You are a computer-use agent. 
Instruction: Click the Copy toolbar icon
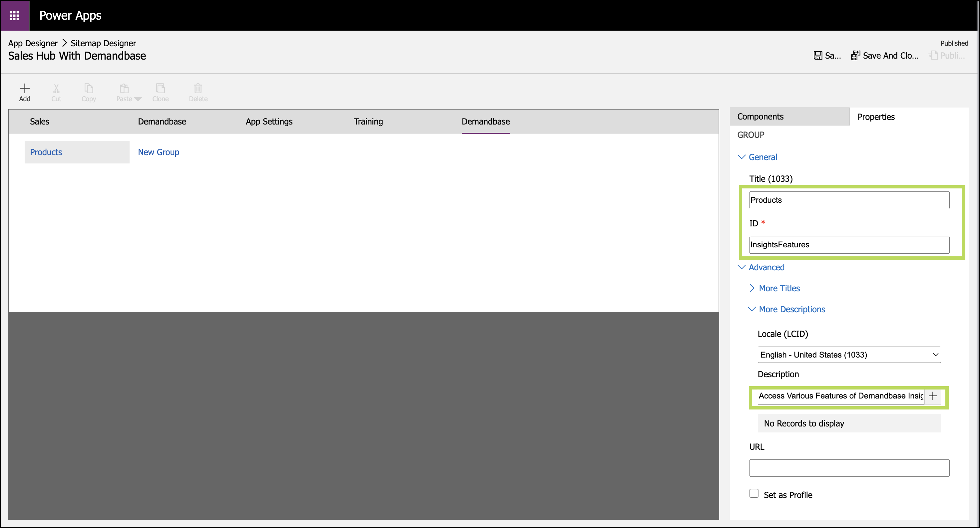(x=88, y=89)
